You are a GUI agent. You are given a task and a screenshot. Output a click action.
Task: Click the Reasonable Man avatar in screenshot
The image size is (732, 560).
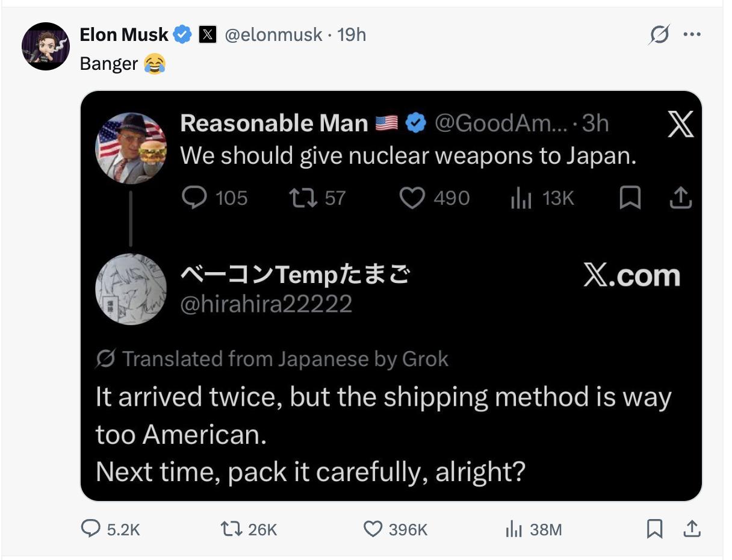(x=131, y=148)
